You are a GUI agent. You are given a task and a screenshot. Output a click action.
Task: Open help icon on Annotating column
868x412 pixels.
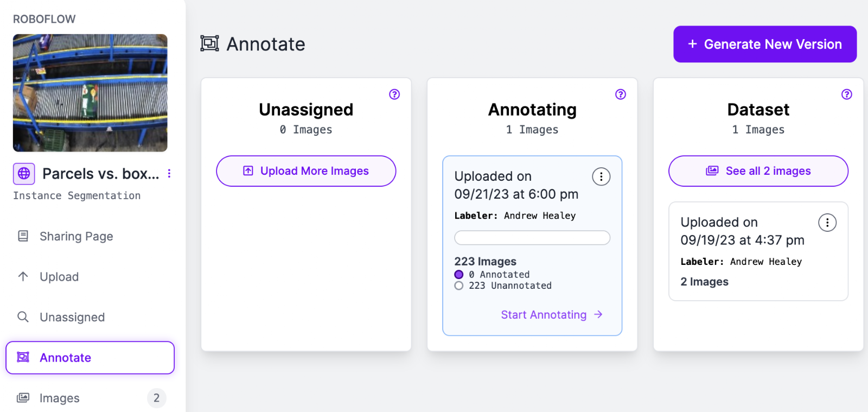click(x=621, y=94)
